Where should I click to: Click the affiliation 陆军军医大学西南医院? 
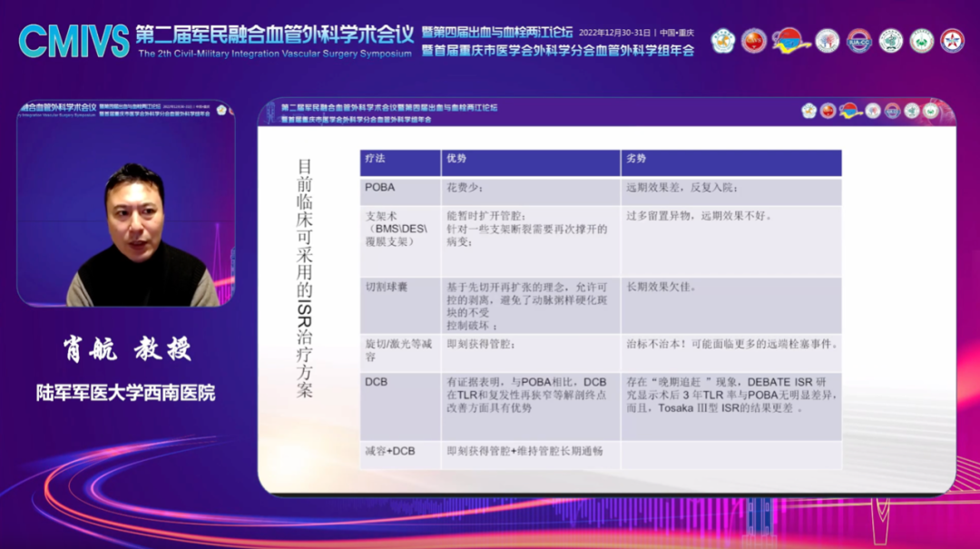125,393
